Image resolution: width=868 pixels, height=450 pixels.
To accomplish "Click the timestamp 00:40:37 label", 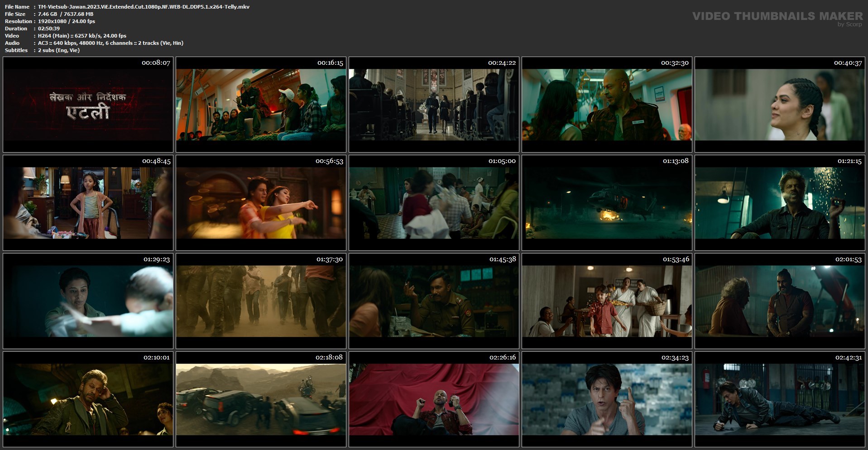I will (x=848, y=63).
